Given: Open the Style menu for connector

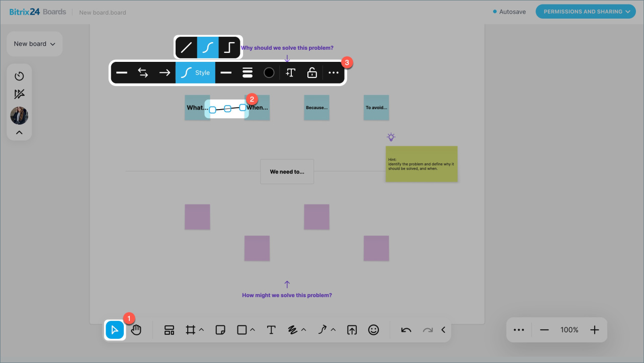Looking at the screenshot, I should (195, 73).
